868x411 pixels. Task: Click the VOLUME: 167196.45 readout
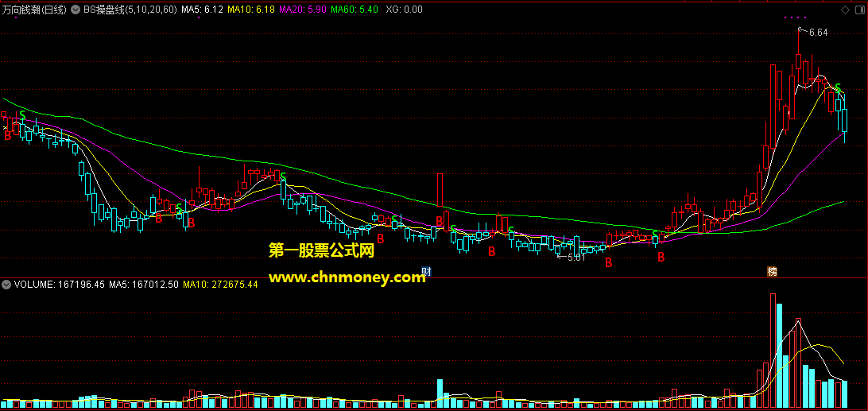pos(60,285)
